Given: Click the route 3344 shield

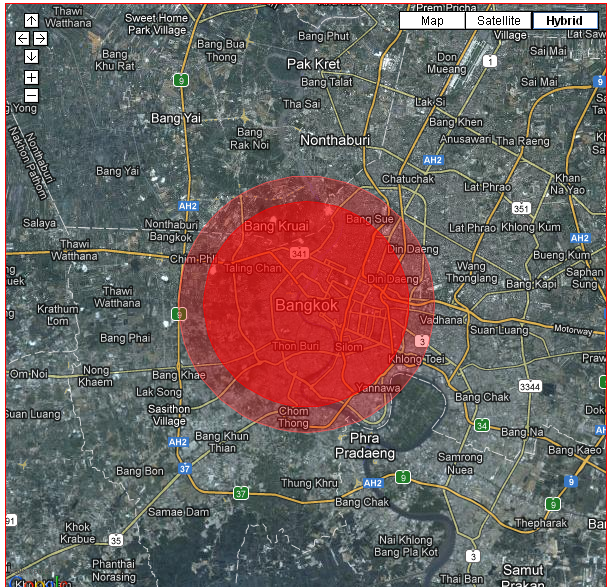Looking at the screenshot, I should (530, 387).
